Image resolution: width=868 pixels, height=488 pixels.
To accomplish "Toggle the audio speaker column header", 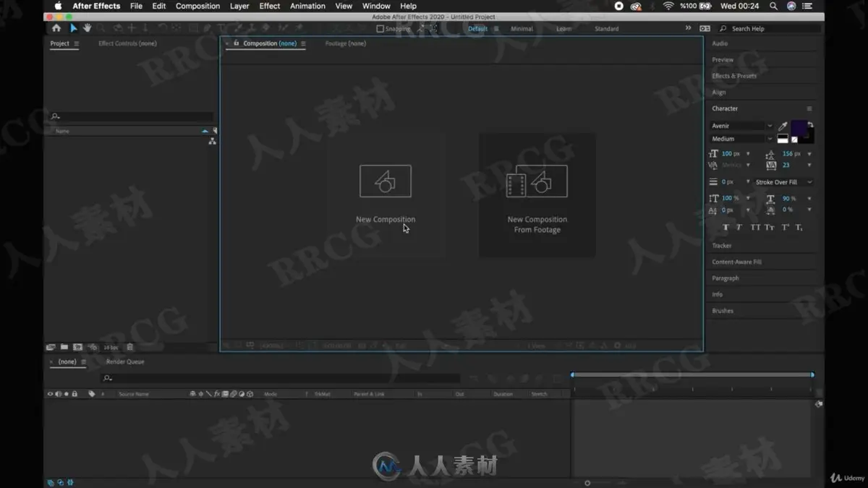I will pyautogui.click(x=58, y=394).
